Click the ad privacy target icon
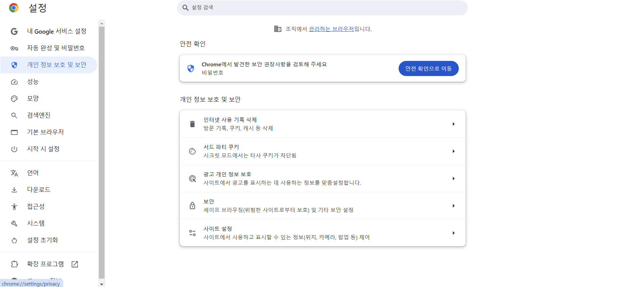The height and width of the screenshot is (287, 644). click(x=192, y=178)
